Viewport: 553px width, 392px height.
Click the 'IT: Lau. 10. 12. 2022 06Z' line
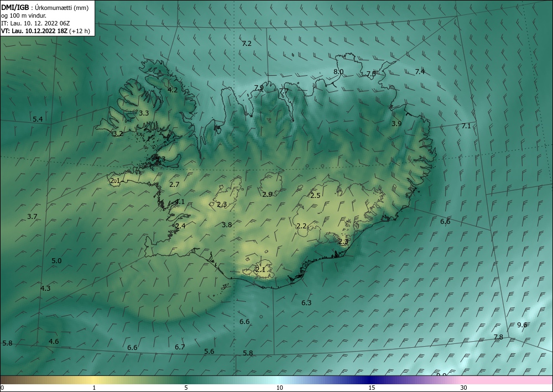35,23
